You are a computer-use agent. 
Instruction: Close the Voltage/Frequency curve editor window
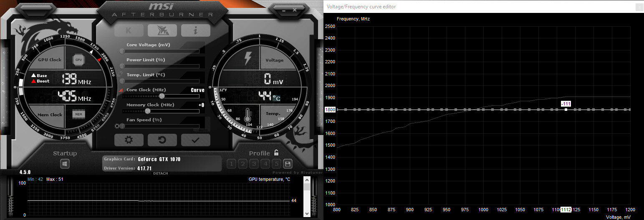coord(639,7)
